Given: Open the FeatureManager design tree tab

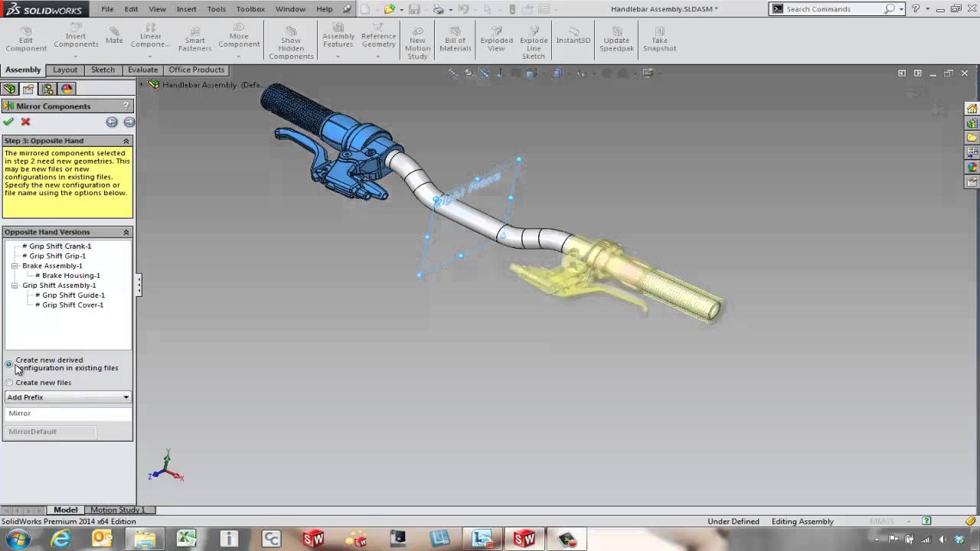Looking at the screenshot, I should (x=9, y=89).
